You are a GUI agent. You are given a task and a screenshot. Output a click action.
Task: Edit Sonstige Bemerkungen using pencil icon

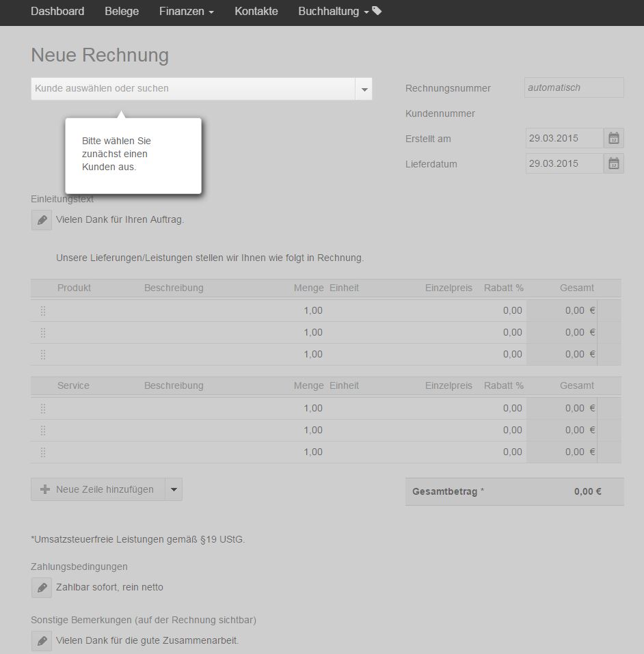42,640
